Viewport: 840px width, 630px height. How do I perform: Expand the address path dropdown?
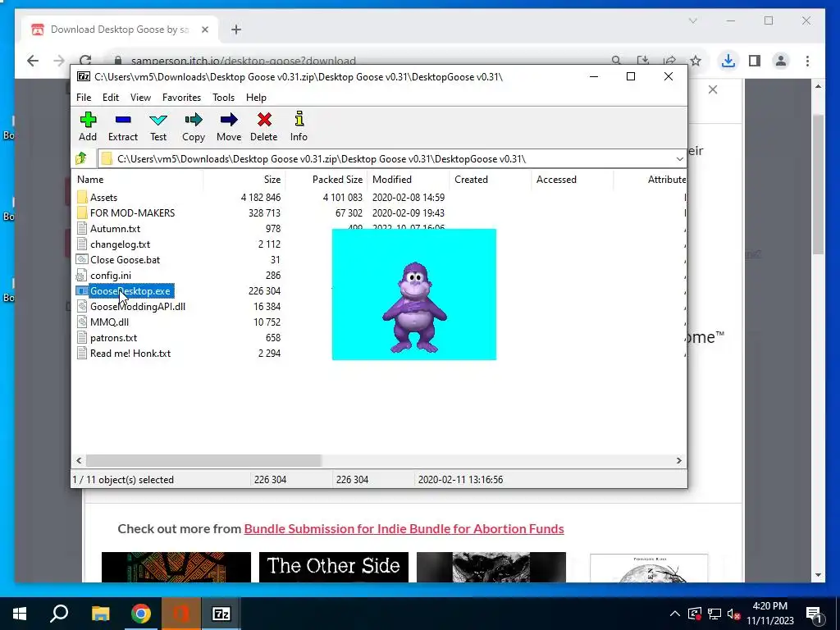679,159
